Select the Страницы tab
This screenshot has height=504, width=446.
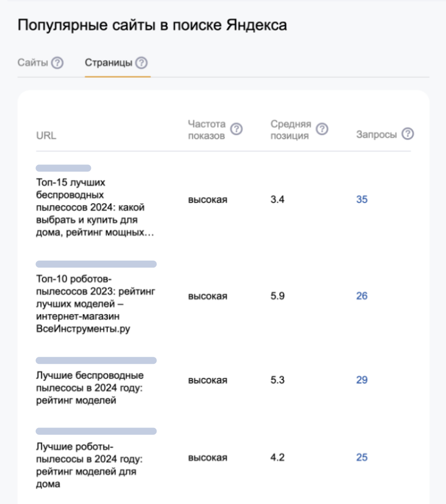point(108,63)
